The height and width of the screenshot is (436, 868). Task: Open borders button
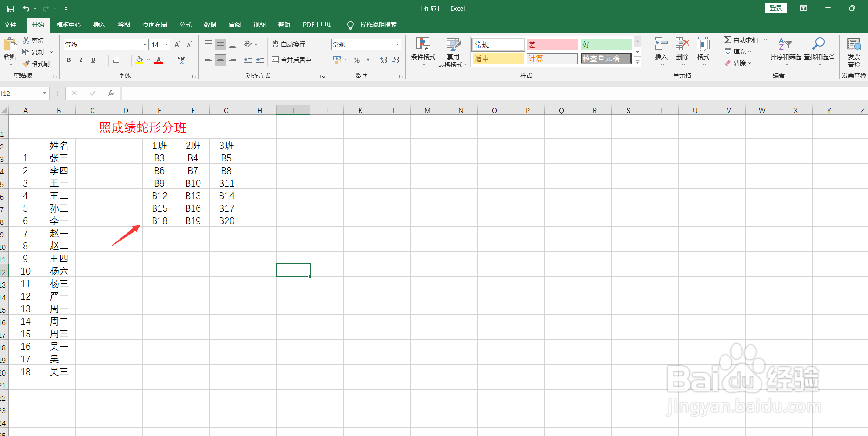click(x=116, y=60)
